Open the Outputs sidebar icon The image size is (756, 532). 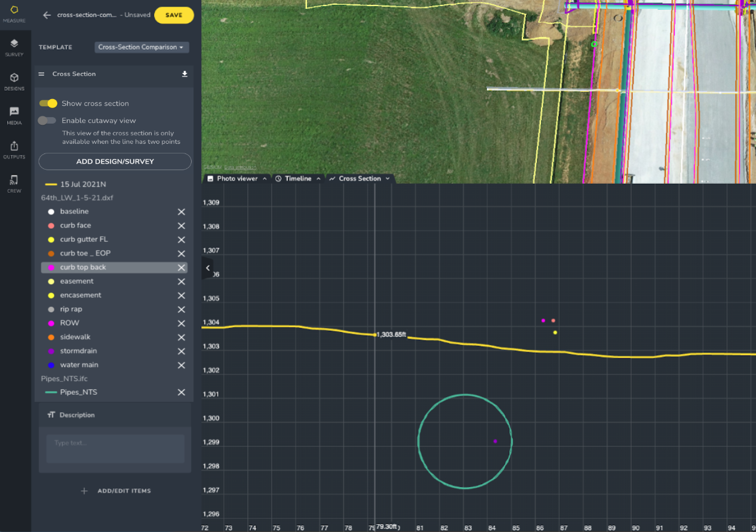14,149
